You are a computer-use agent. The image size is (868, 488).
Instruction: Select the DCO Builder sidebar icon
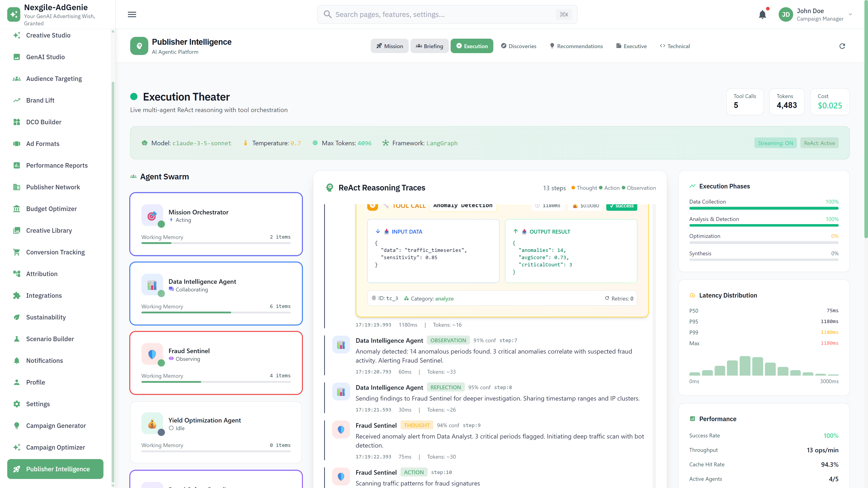coord(17,122)
